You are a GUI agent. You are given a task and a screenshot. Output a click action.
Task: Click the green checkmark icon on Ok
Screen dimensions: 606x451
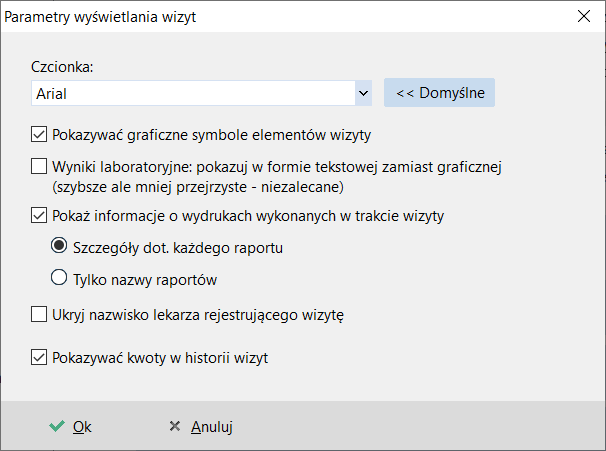coord(57,426)
